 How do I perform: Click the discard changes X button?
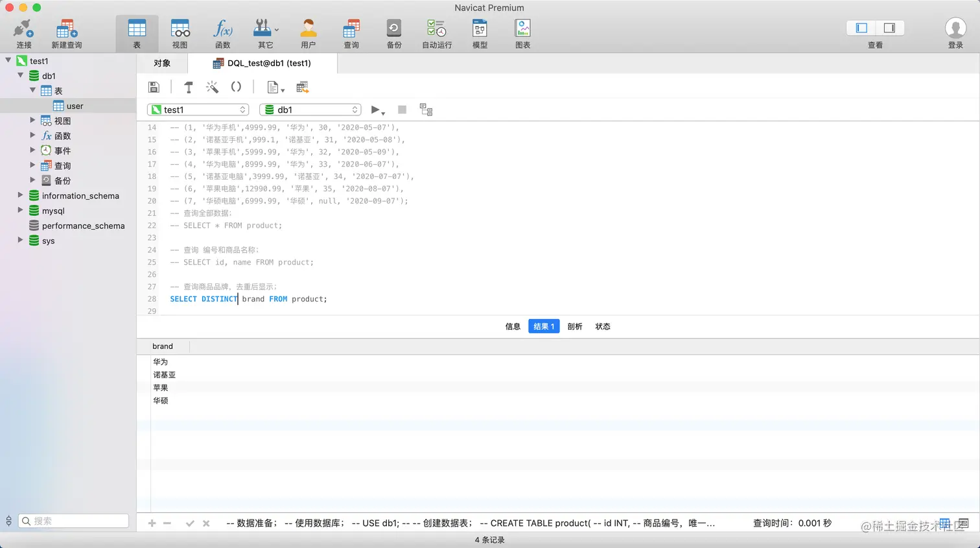pyautogui.click(x=206, y=523)
